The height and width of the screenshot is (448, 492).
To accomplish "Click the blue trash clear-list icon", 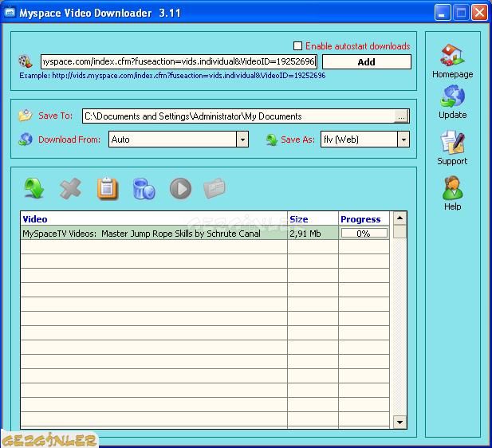I will pyautogui.click(x=144, y=189).
